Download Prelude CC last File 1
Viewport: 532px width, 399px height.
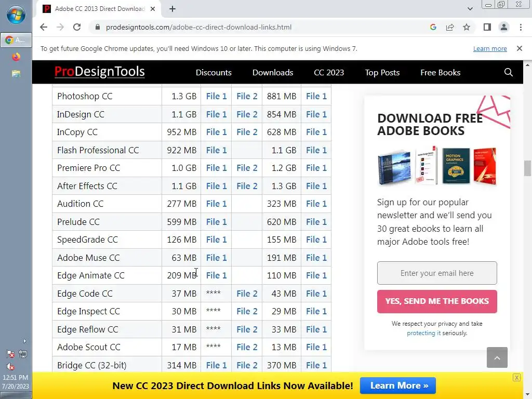point(316,222)
